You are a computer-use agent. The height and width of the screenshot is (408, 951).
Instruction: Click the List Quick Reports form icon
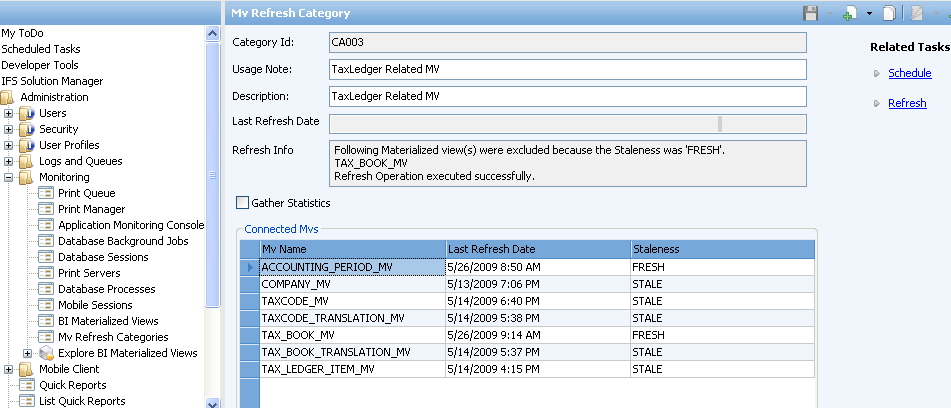(27, 401)
